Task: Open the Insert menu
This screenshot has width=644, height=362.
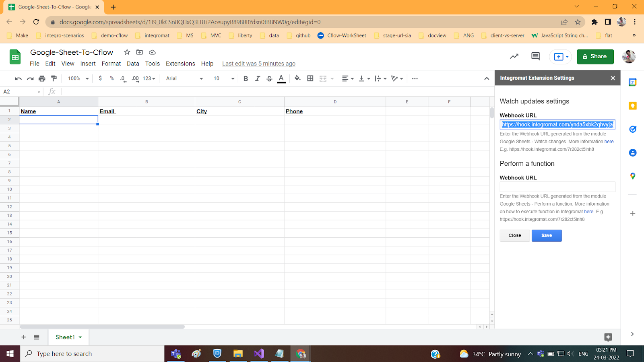Action: pyautogui.click(x=88, y=64)
